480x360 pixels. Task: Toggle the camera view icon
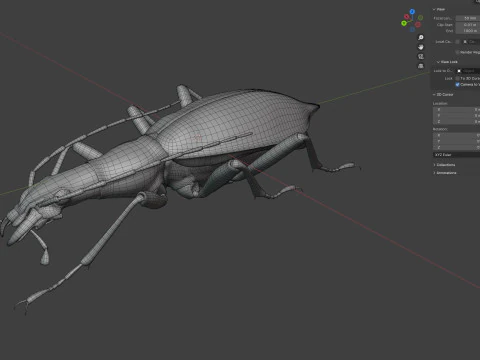pos(421,56)
